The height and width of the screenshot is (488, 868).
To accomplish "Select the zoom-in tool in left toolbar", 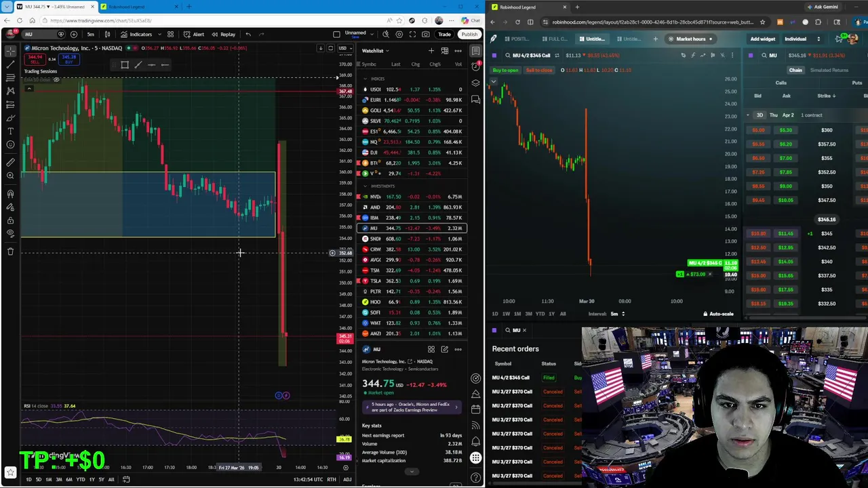I will click(x=10, y=176).
